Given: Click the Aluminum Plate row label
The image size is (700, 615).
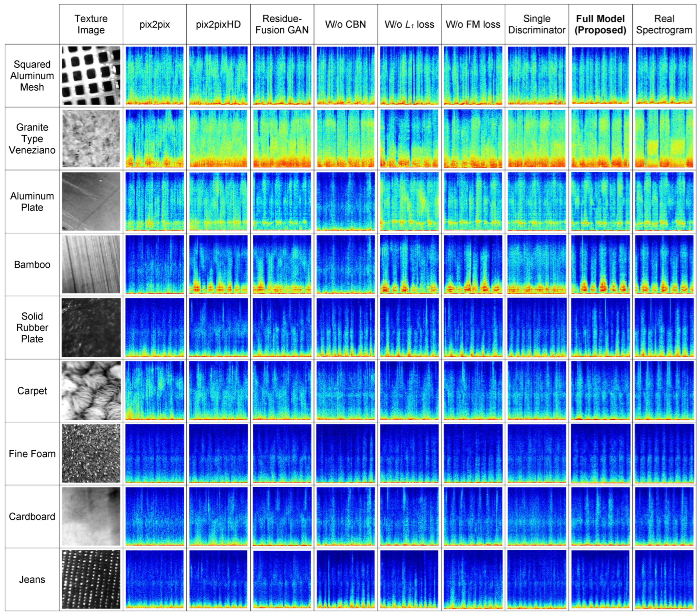Looking at the screenshot, I should 32,202.
